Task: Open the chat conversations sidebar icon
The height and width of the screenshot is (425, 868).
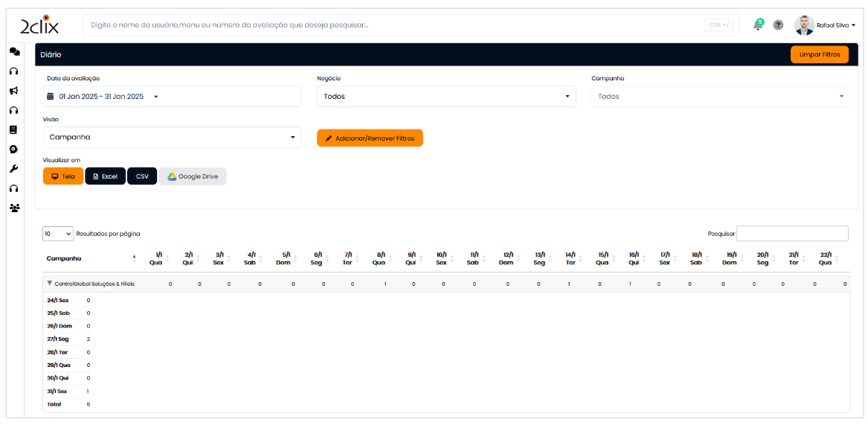Action: (14, 52)
